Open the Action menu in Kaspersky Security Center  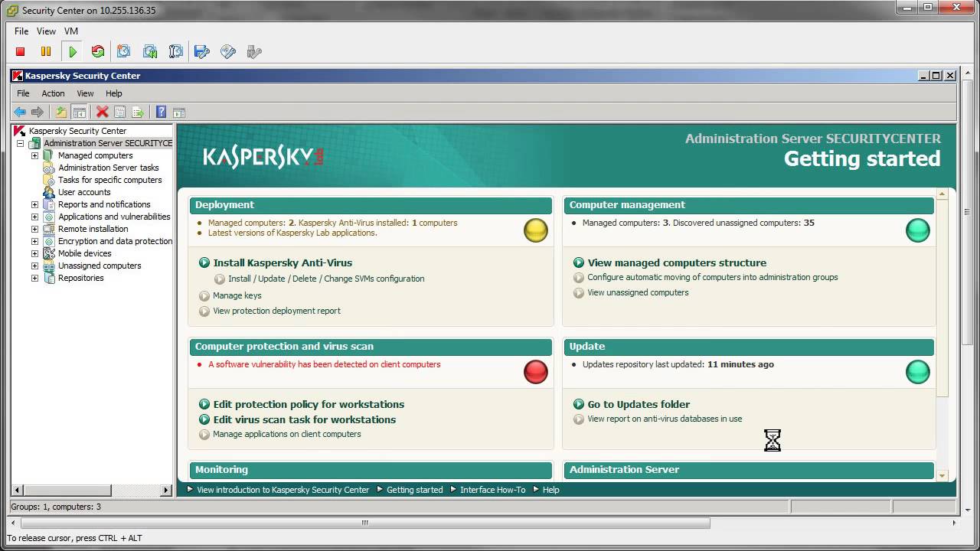click(x=53, y=93)
